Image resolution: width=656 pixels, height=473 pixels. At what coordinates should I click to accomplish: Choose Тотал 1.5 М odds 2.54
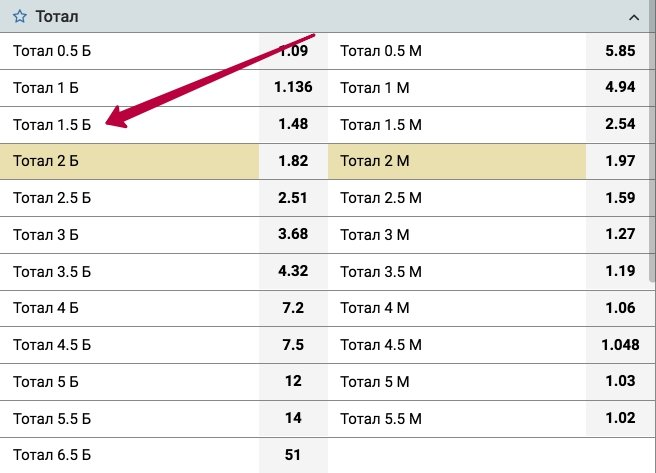(x=620, y=124)
